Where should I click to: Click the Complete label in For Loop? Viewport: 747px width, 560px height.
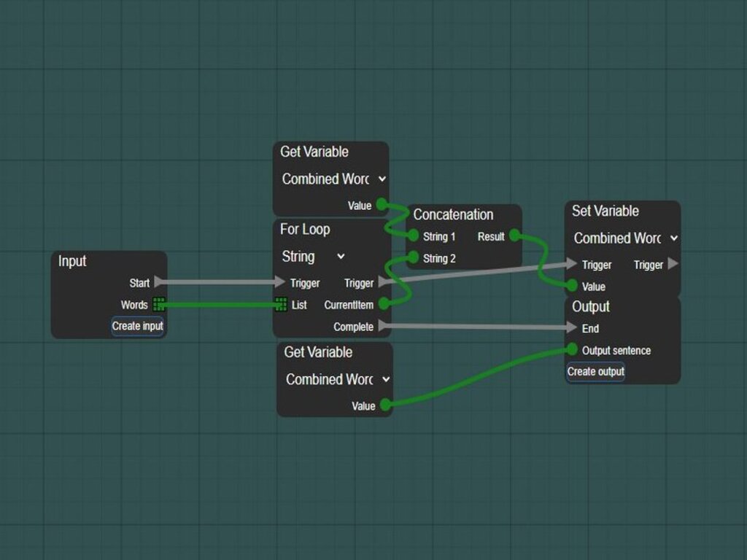pos(354,327)
